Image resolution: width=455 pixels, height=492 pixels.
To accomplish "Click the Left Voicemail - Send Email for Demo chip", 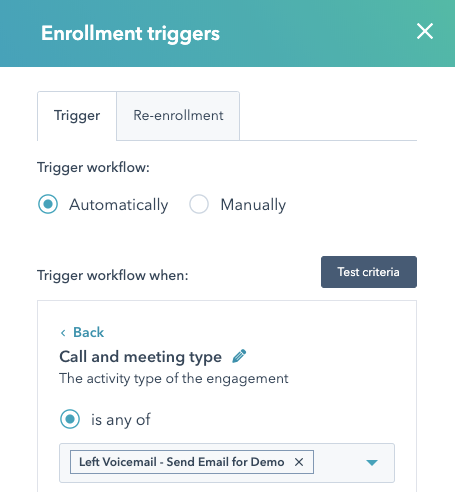I will pyautogui.click(x=182, y=462).
